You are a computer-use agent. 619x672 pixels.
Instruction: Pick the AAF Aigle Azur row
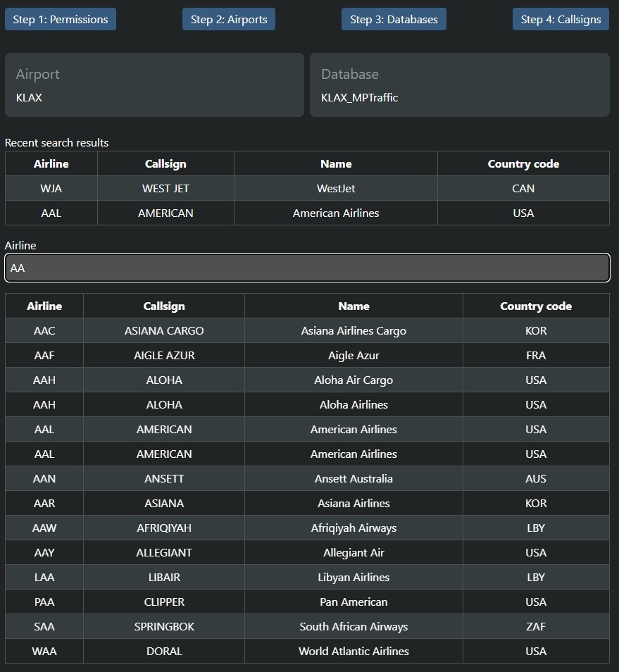(x=307, y=355)
